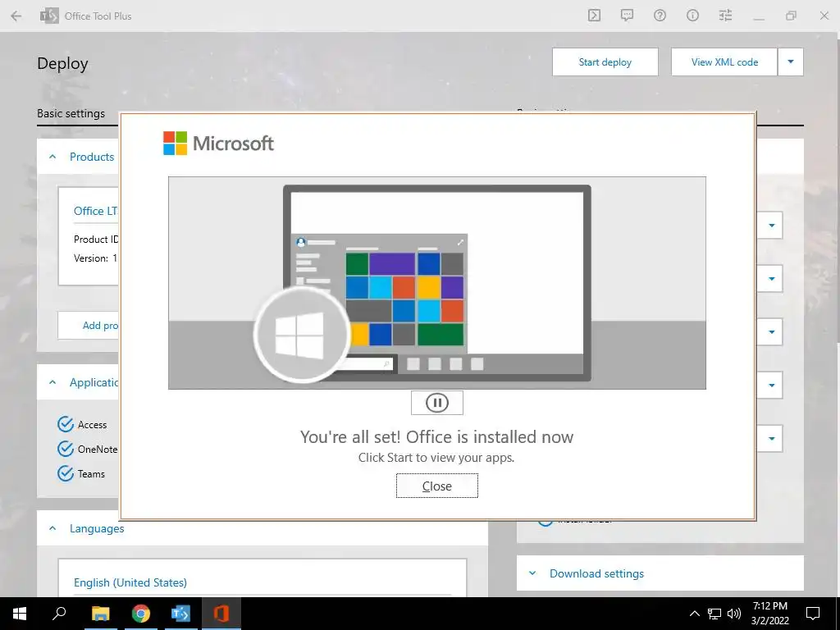Image resolution: width=840 pixels, height=630 pixels.
Task: Open the fourth dropdown on right panel
Action: pyautogui.click(x=771, y=386)
